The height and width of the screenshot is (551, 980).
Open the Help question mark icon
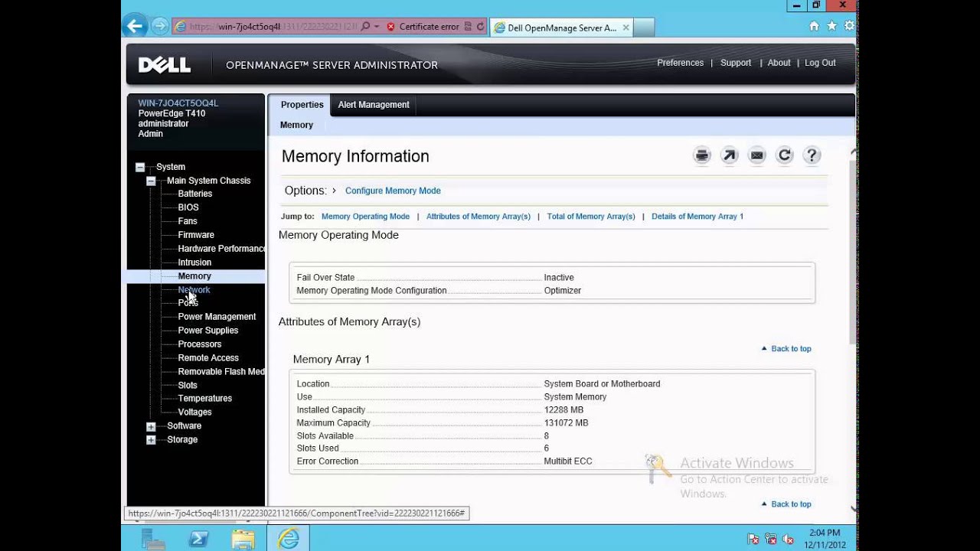[812, 155]
